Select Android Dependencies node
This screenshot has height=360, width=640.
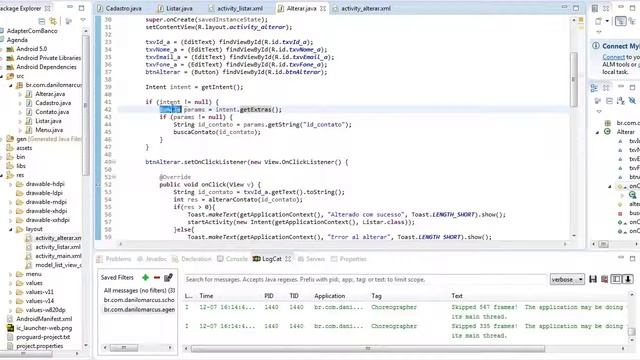pyautogui.click(x=46, y=67)
